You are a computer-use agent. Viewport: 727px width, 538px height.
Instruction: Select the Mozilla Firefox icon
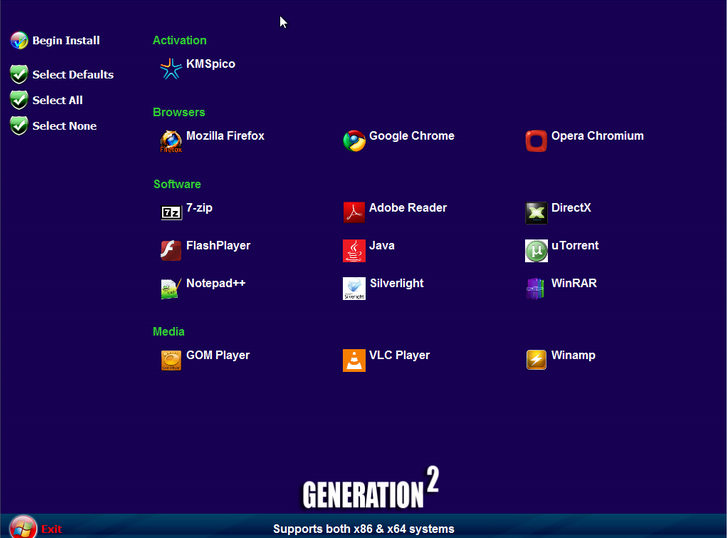pos(171,141)
